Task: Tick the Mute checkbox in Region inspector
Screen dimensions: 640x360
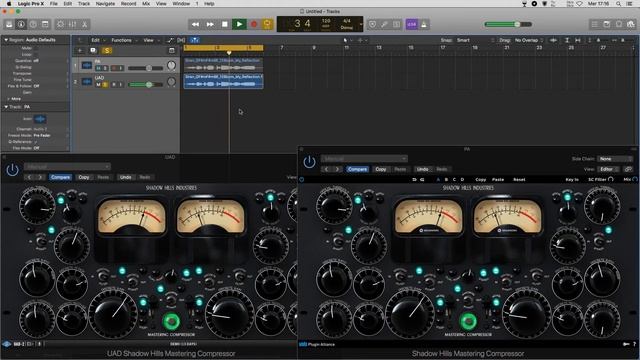Action: click(36, 48)
